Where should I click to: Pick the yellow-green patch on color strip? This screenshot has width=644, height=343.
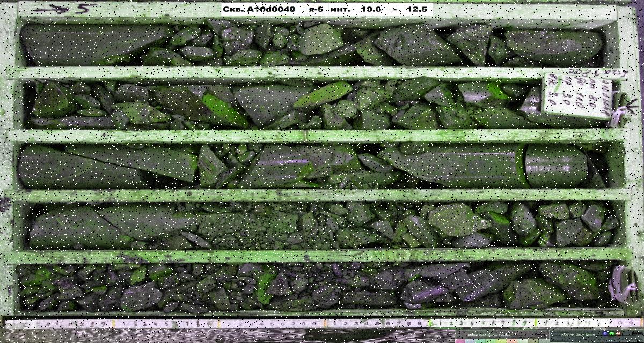(x=501, y=341)
